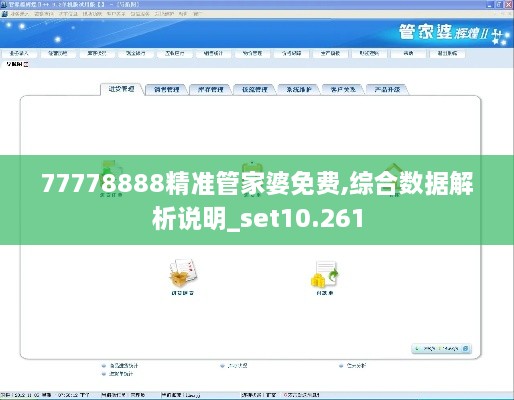Open the cardboard box with documents icon

(183, 273)
